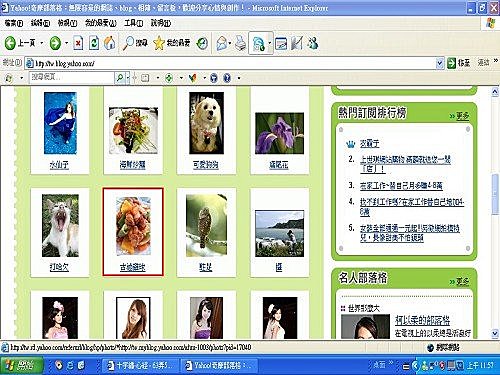Stop page loading with red X icon
The image size is (500, 375).
click(x=78, y=43)
